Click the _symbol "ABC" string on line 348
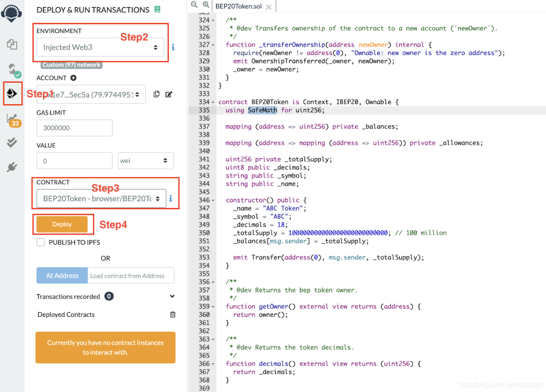Viewport: 546px width, 392px height. coord(279,217)
